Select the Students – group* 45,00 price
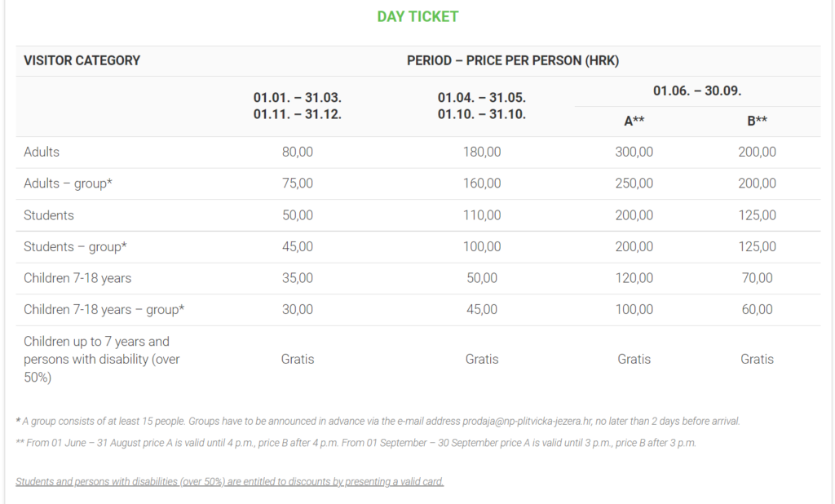The height and width of the screenshot is (504, 835). coord(297,246)
